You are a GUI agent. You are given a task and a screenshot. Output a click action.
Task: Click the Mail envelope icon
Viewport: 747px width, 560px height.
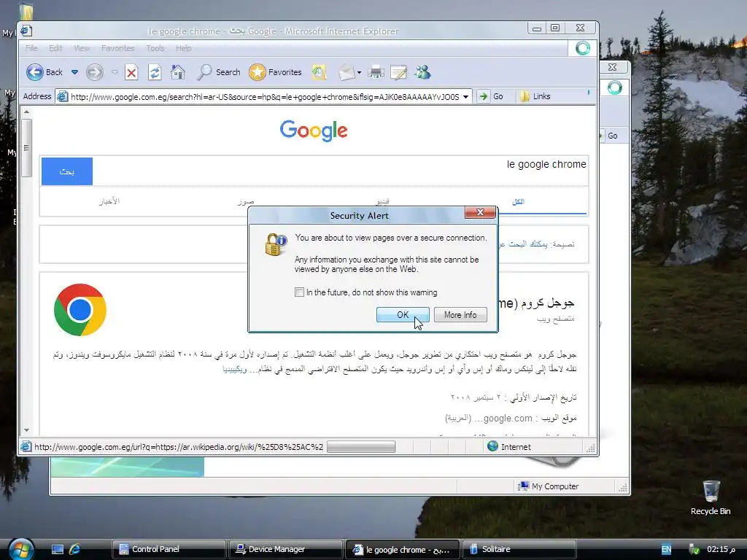(x=347, y=72)
